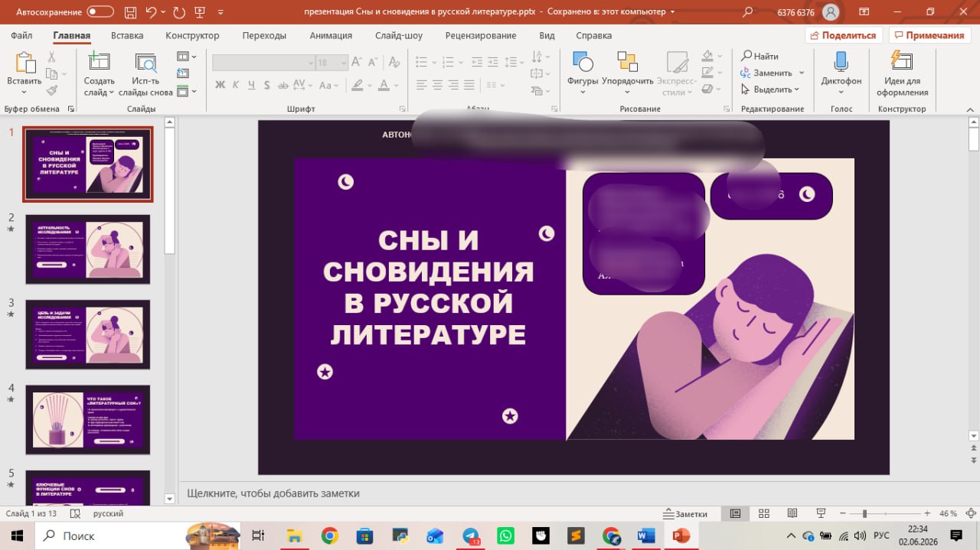This screenshot has height=550, width=980.
Task: Open the font size dropdown
Action: (343, 63)
